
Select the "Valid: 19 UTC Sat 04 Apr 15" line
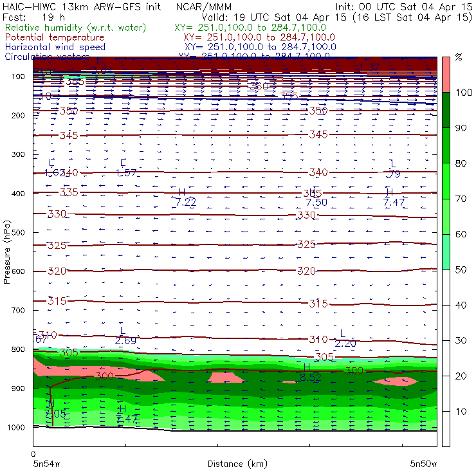[x=274, y=17]
